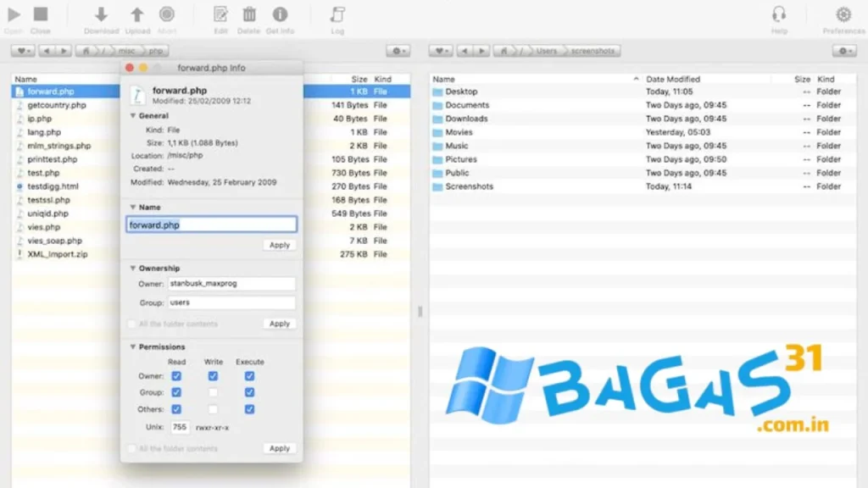Toggle Owner Execute permission checkbox
The image size is (868, 488).
tap(250, 376)
